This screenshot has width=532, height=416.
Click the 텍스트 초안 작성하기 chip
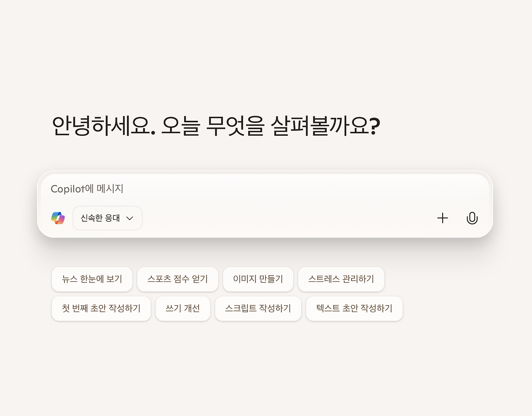(354, 308)
